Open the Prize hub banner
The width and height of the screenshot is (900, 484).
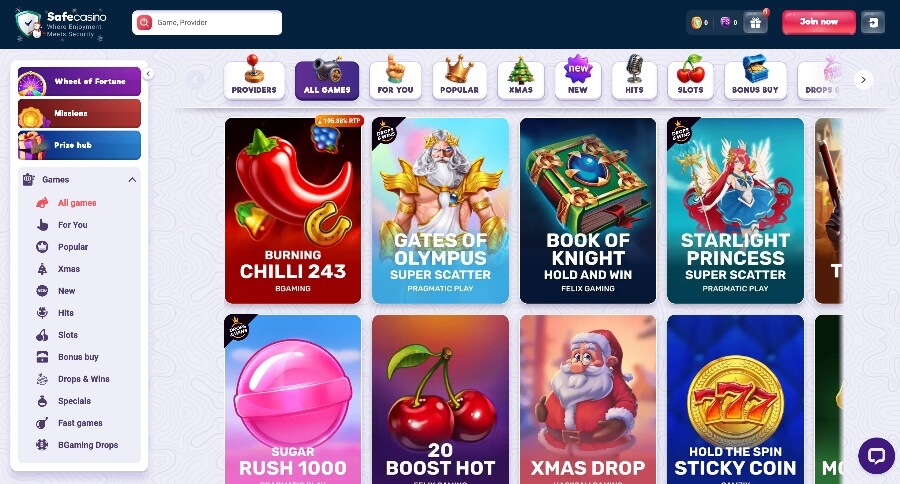(79, 145)
